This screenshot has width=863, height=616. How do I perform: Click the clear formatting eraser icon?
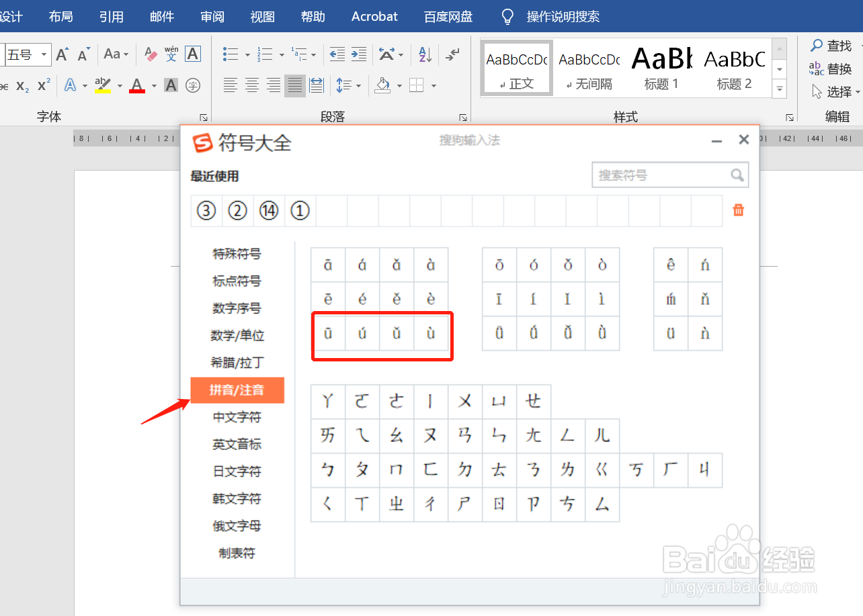[149, 54]
